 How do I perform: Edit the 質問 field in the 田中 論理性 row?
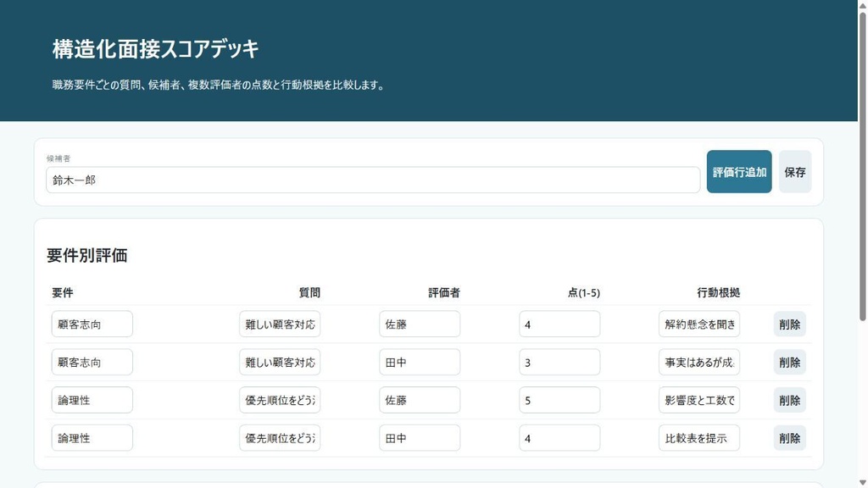tap(280, 438)
